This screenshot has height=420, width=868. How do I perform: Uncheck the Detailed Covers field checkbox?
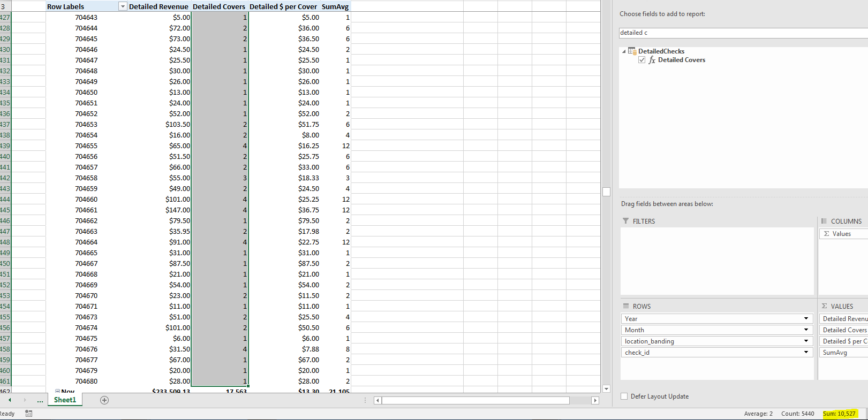pyautogui.click(x=641, y=60)
